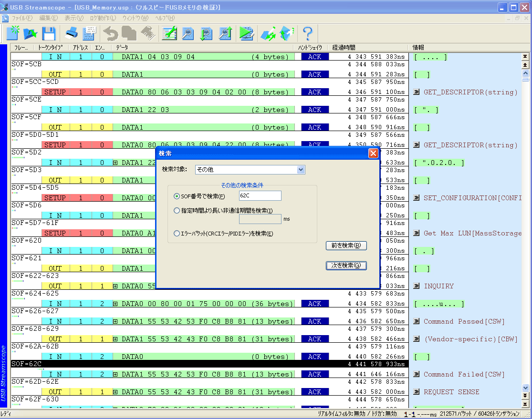
Task: Open the ヘルプ(H) menu
Action: point(165,18)
